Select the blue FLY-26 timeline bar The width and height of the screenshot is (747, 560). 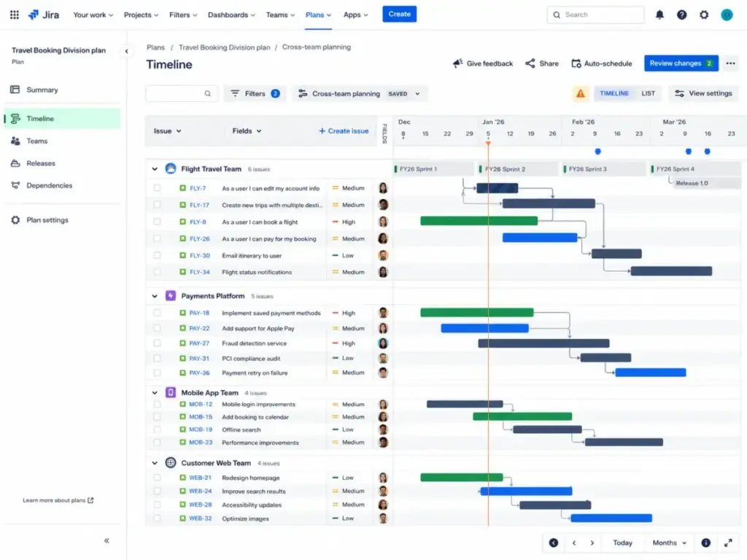coord(540,238)
